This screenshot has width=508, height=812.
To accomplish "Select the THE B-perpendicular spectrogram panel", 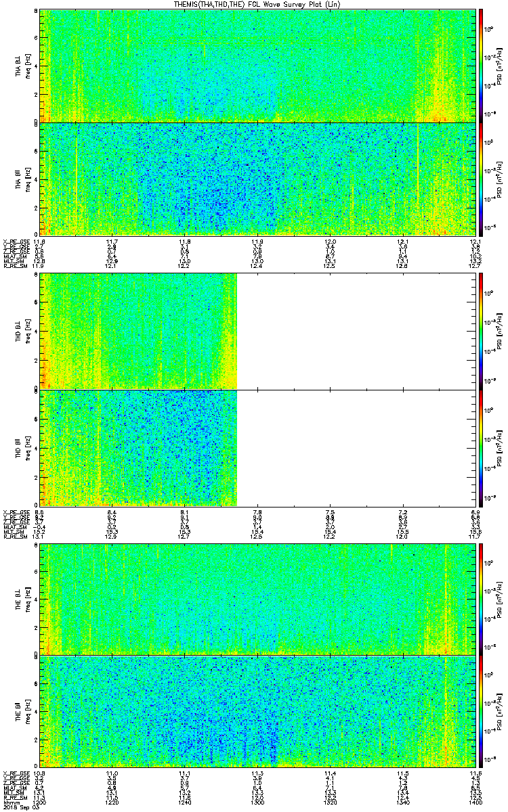I will (x=257, y=599).
